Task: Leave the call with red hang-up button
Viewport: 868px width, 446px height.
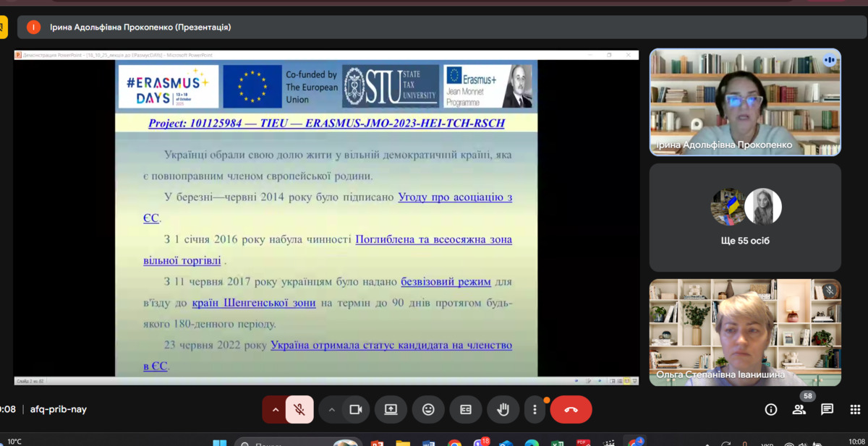Action: point(571,410)
